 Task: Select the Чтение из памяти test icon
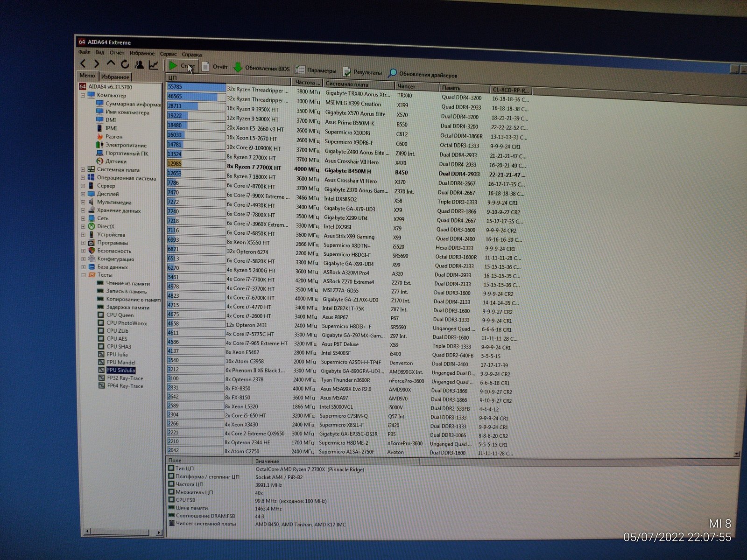(100, 283)
